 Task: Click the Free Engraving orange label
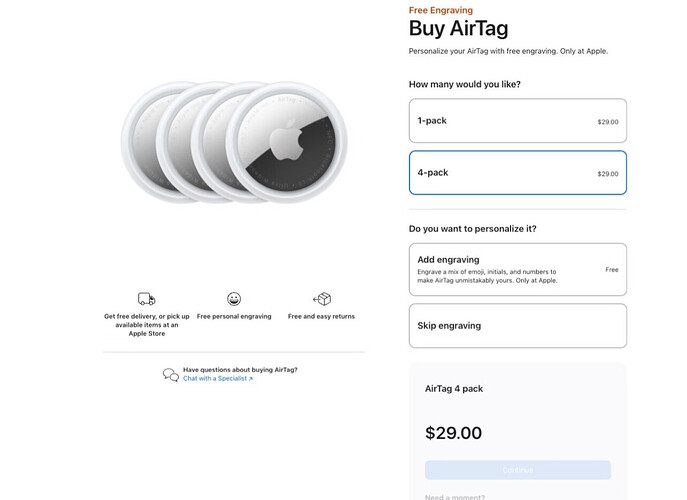pos(441,10)
